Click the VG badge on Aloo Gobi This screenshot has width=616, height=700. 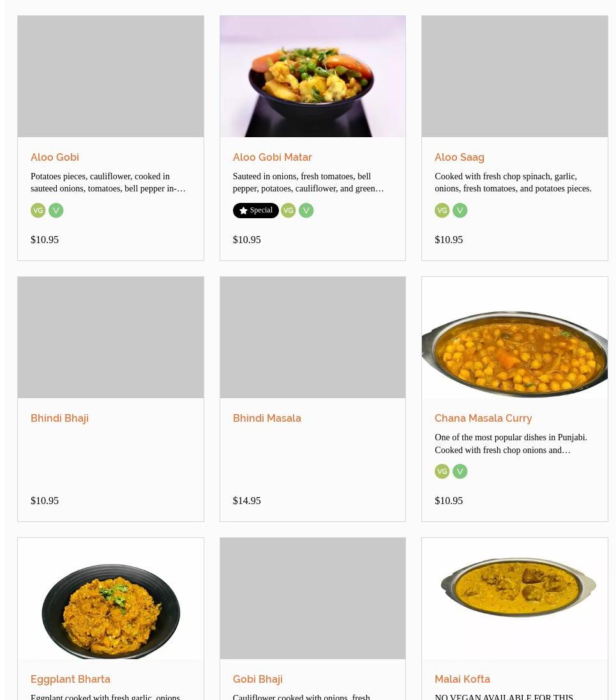[38, 211]
